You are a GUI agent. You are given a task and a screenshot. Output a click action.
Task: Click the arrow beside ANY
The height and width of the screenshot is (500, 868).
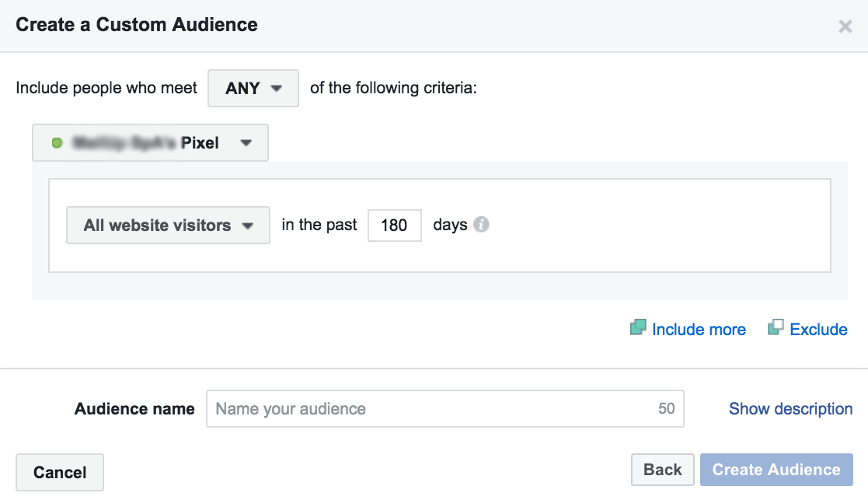coord(276,89)
